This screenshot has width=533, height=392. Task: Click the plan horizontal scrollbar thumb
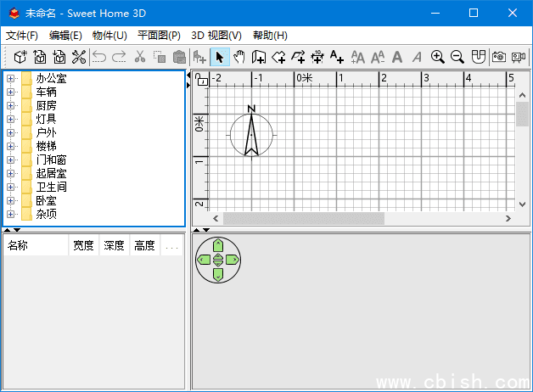point(303,218)
